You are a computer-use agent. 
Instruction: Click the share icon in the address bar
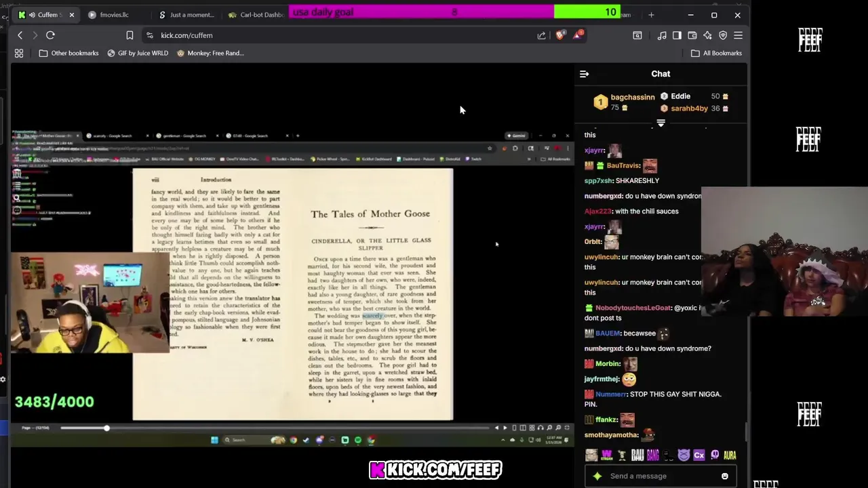[541, 35]
